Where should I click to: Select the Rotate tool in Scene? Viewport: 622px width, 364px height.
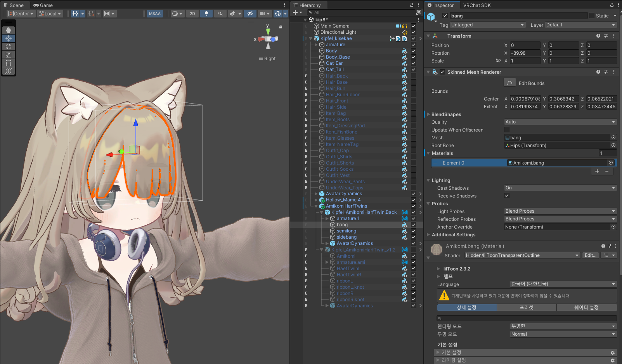click(9, 47)
